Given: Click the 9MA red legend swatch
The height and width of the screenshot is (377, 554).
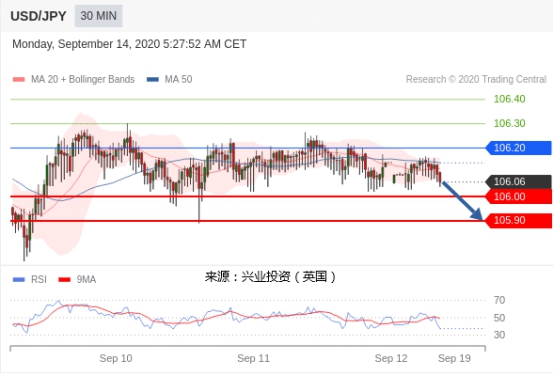Looking at the screenshot, I should [64, 279].
